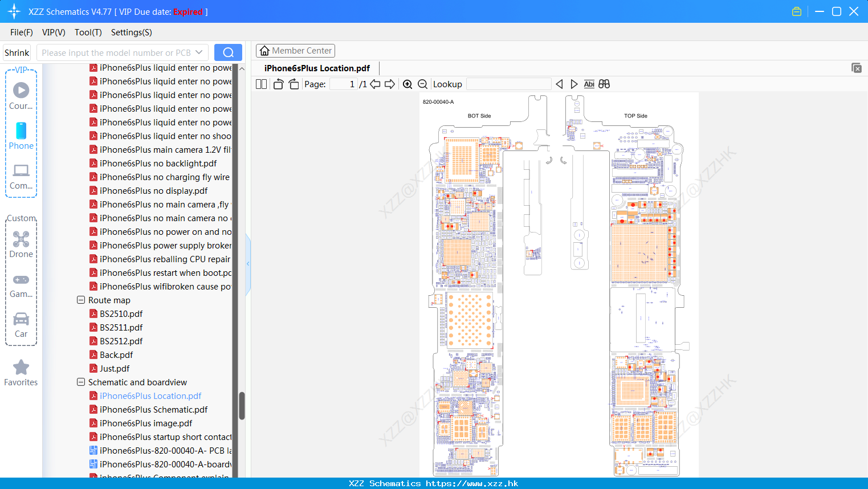
Task: Click the binoculars find icon
Action: pyautogui.click(x=604, y=84)
